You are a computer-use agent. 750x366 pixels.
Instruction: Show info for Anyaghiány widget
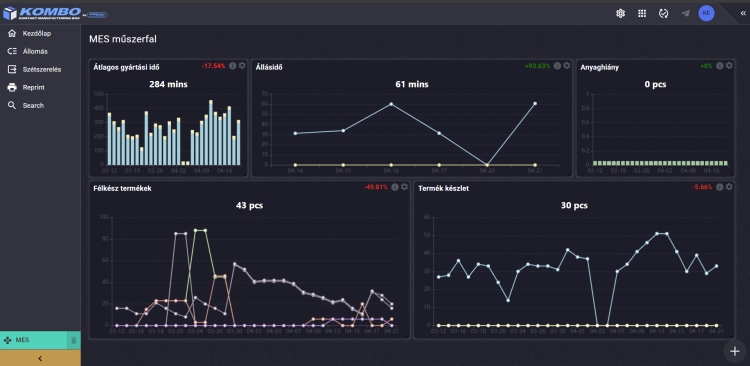point(719,66)
